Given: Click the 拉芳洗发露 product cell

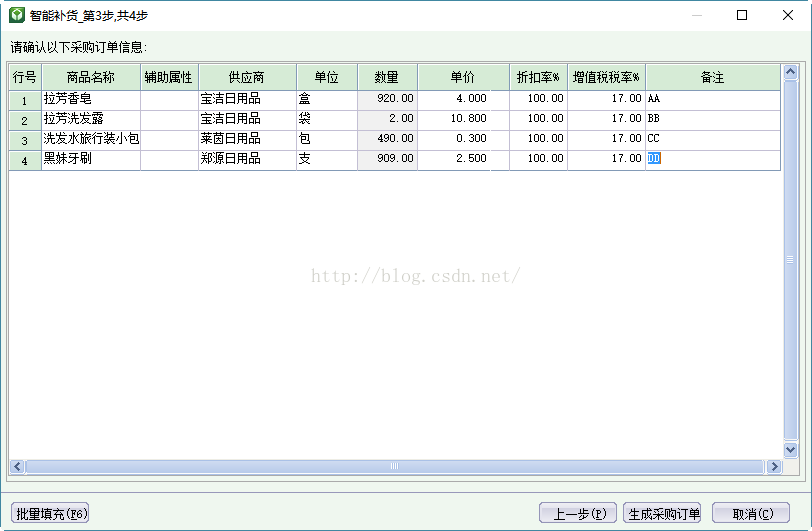Looking at the screenshot, I should [x=91, y=120].
